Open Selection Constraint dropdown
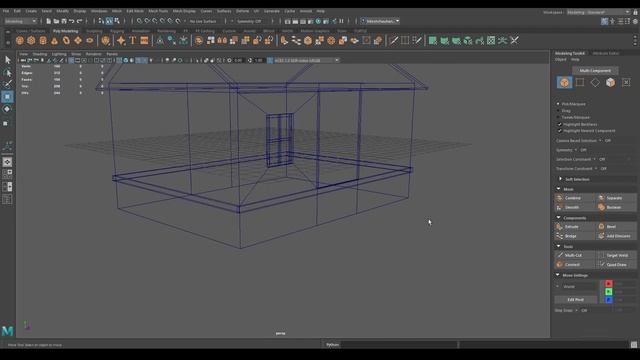640x360 pixels. click(x=594, y=159)
